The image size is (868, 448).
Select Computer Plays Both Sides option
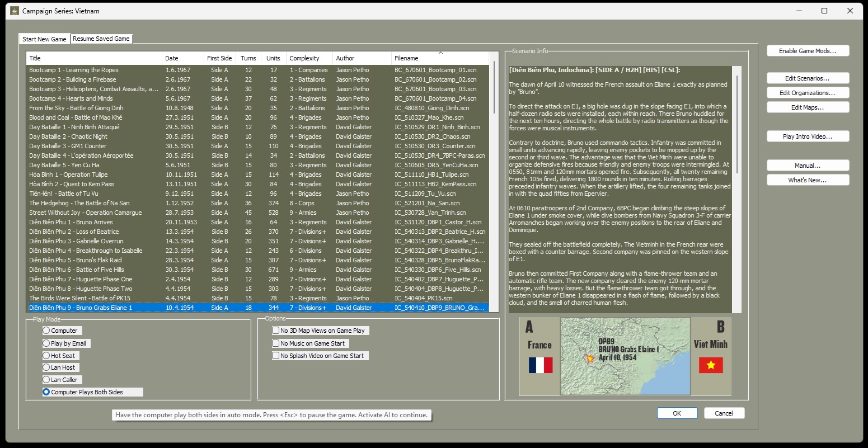(92, 392)
